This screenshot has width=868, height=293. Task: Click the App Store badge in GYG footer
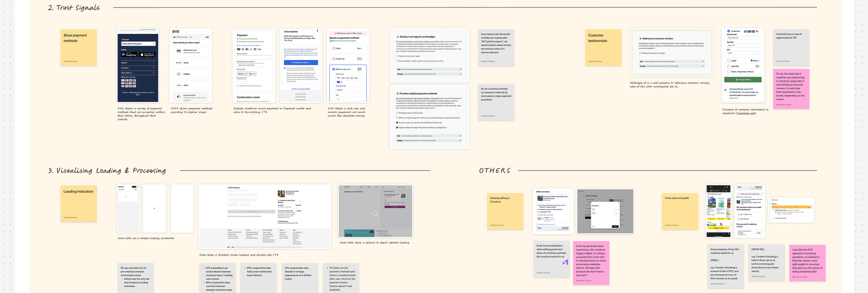(x=147, y=54)
